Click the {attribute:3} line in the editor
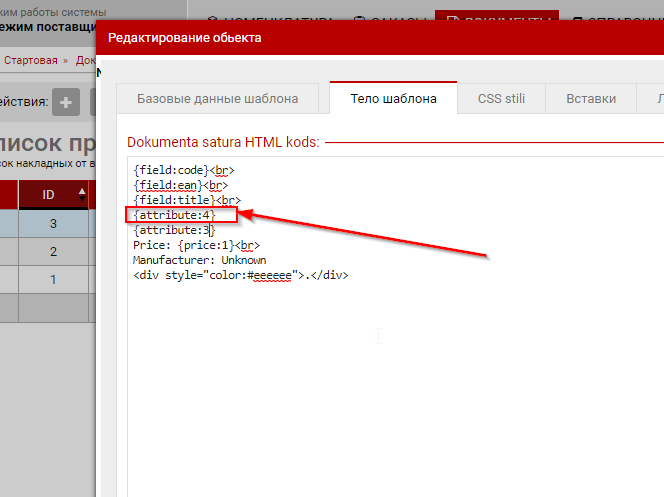This screenshot has width=664, height=497. point(173,230)
